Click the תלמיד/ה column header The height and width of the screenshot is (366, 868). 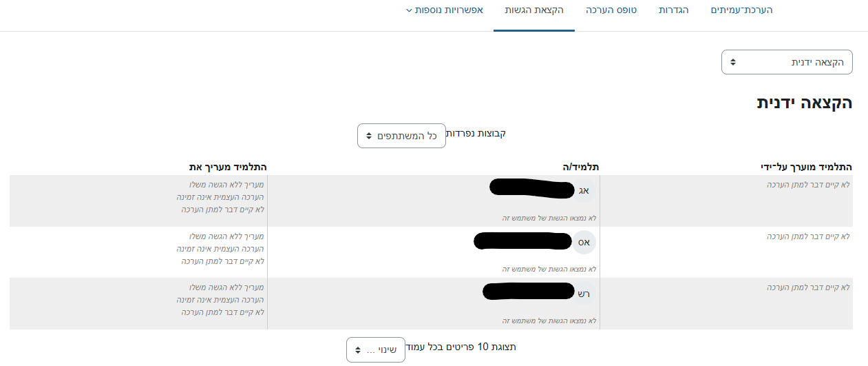point(581,167)
